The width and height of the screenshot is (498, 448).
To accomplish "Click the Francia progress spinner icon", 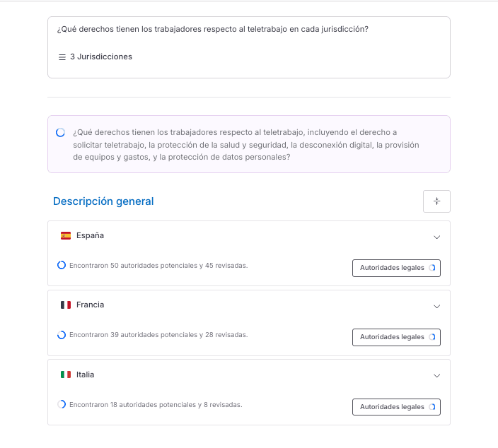I will (62, 335).
